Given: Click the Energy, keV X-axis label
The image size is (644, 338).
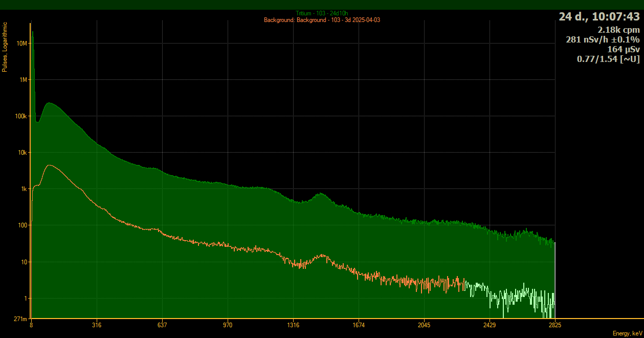Looking at the screenshot, I should pos(627,333).
